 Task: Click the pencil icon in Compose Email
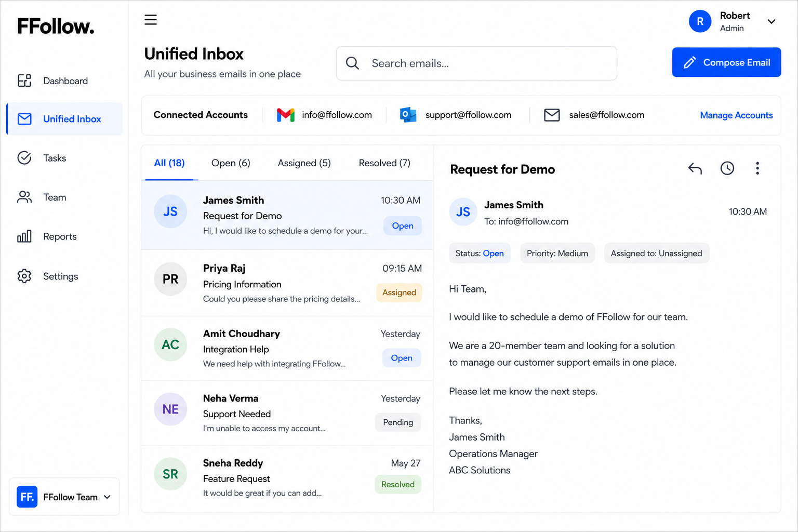coord(689,63)
